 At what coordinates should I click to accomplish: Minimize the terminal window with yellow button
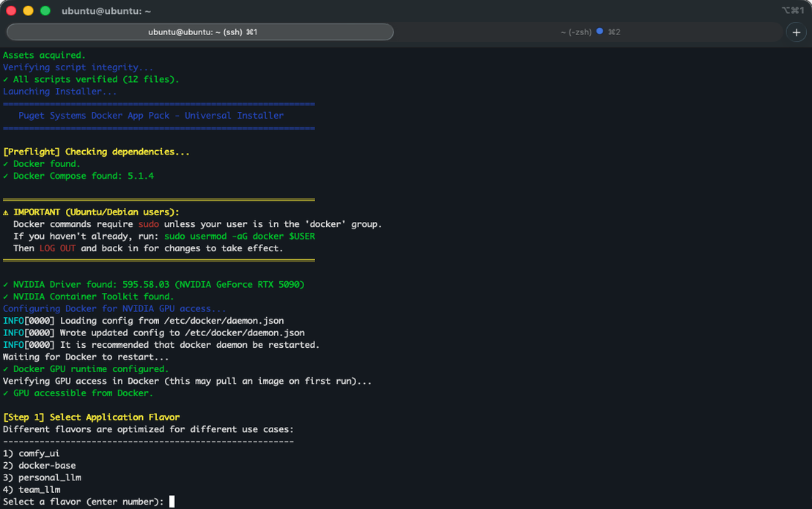pos(28,11)
